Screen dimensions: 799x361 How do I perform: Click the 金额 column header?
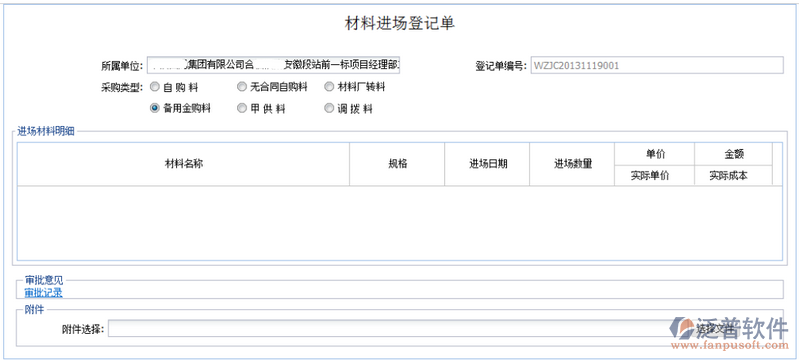coord(734,154)
